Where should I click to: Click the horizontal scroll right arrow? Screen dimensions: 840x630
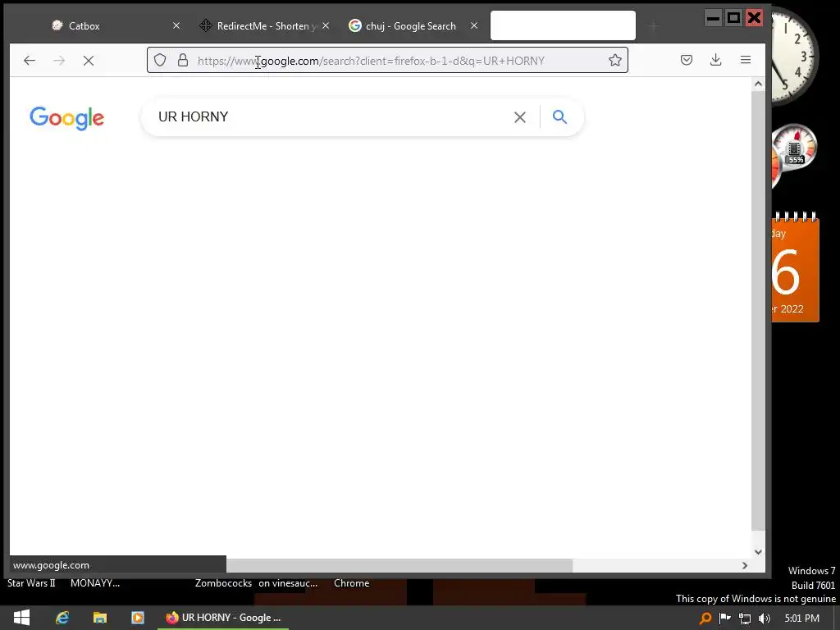coord(745,565)
